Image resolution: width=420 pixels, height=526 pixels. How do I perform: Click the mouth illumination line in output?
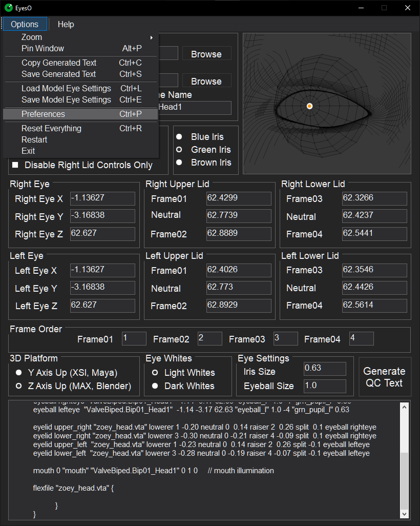tap(154, 471)
